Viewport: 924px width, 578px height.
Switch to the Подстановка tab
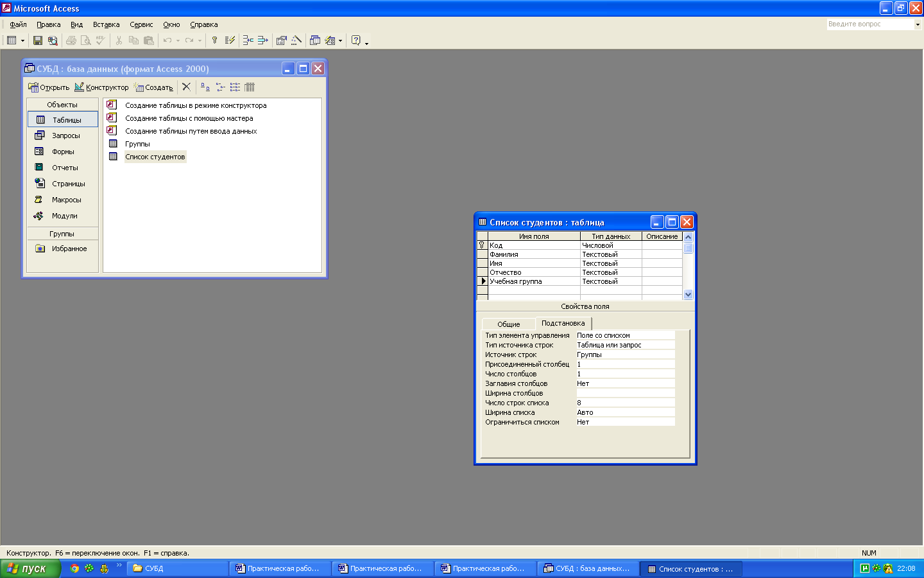563,323
